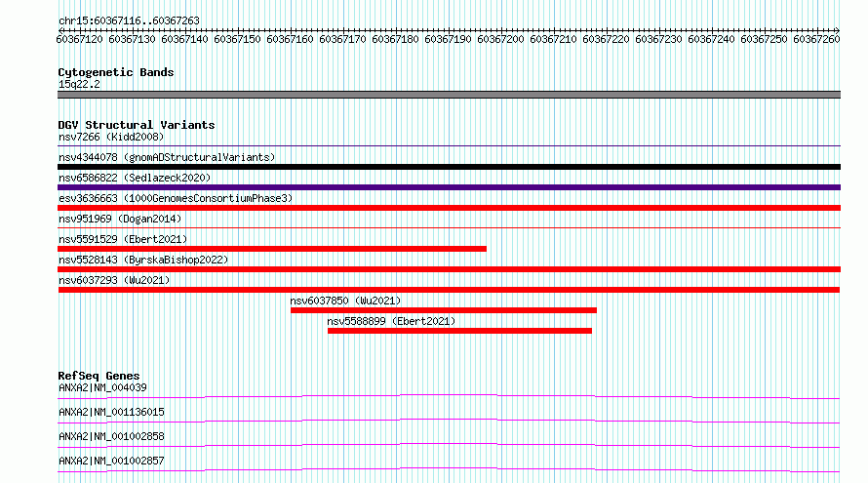Open the ANXA2|NM_001002858 transcript label
868x483 pixels.
coord(111,436)
